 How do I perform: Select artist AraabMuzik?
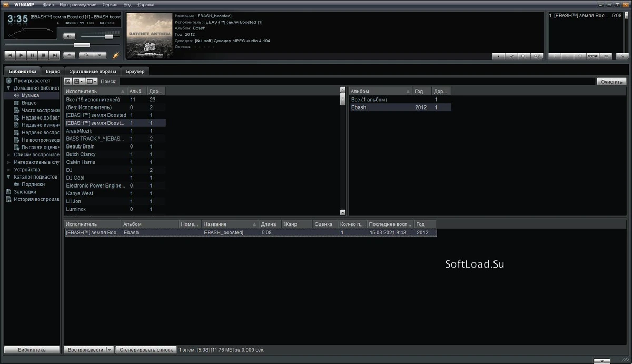[x=115, y=131]
